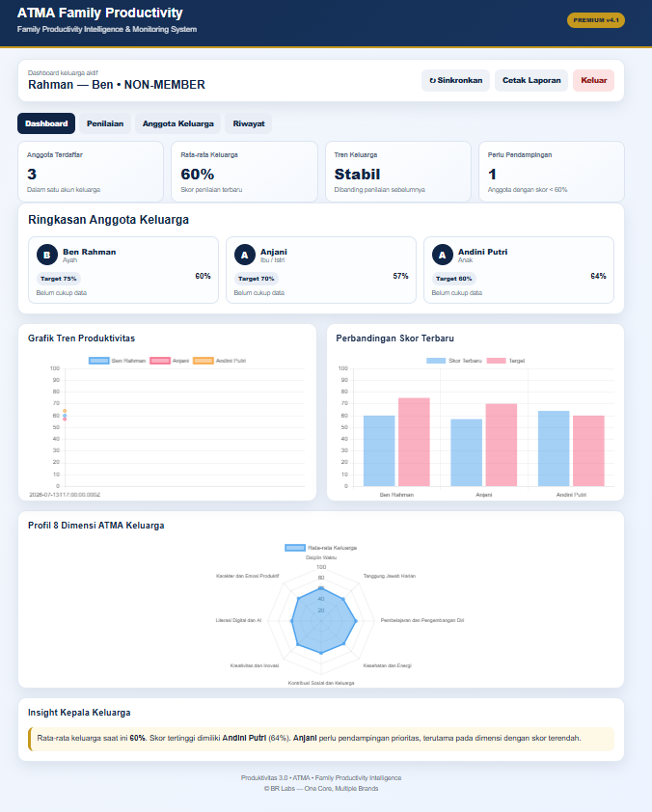
Task: Click the Perlu Pendampingan stat card
Action: click(x=552, y=172)
